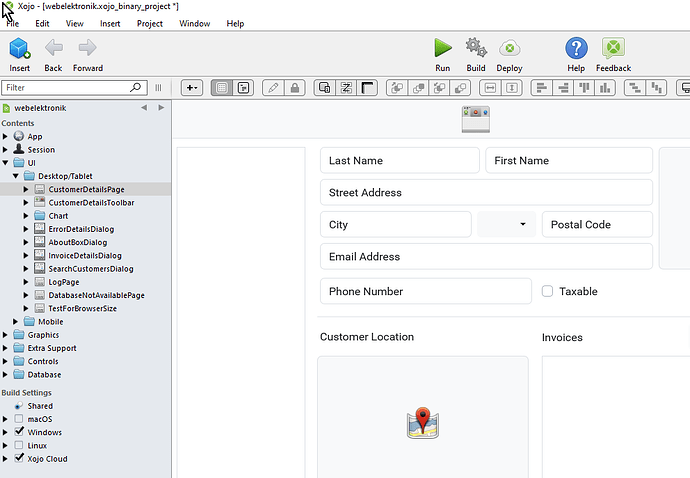Click bring to front order icon
This screenshot has height=478, width=690.
(397, 88)
